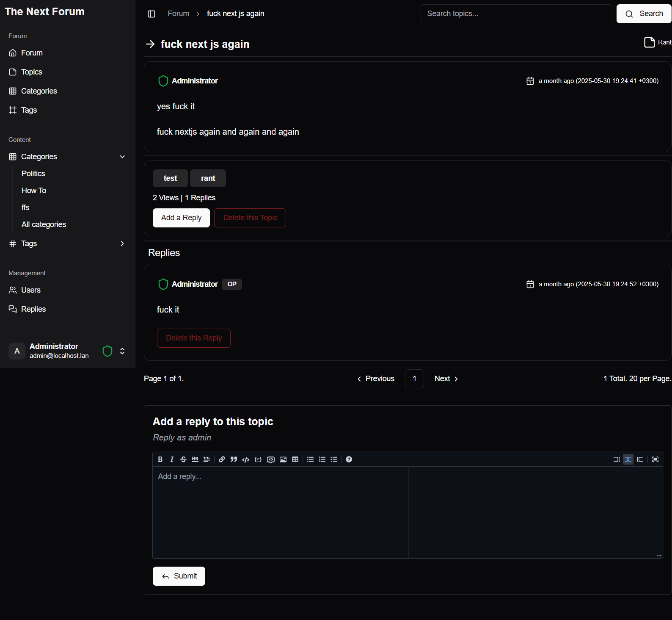This screenshot has height=620, width=672.
Task: Go to Next page
Action: [x=446, y=379]
